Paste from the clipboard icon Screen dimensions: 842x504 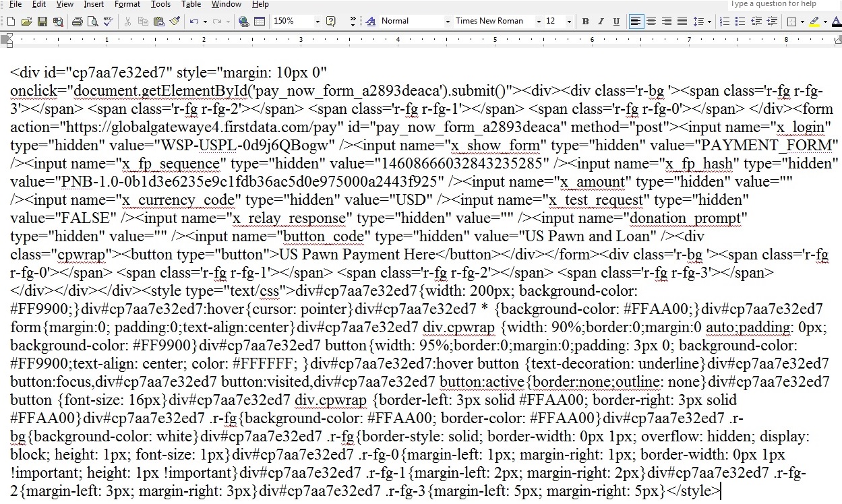(x=158, y=22)
